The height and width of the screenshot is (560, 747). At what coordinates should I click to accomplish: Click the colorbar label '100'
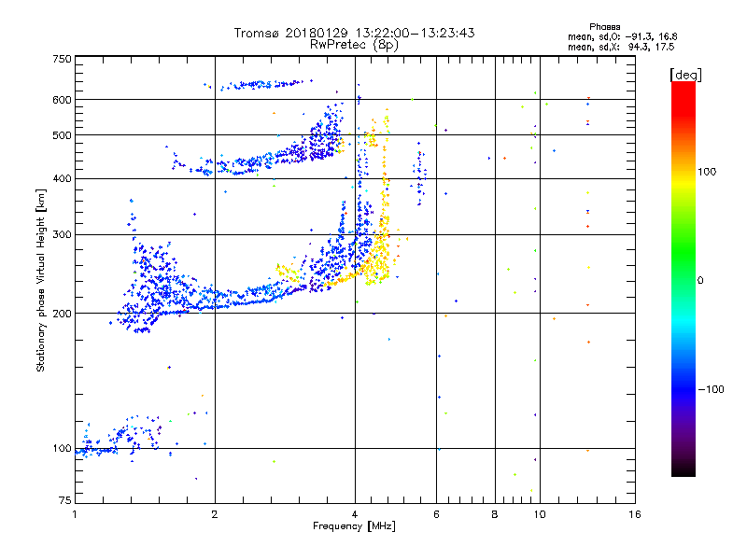(x=707, y=172)
